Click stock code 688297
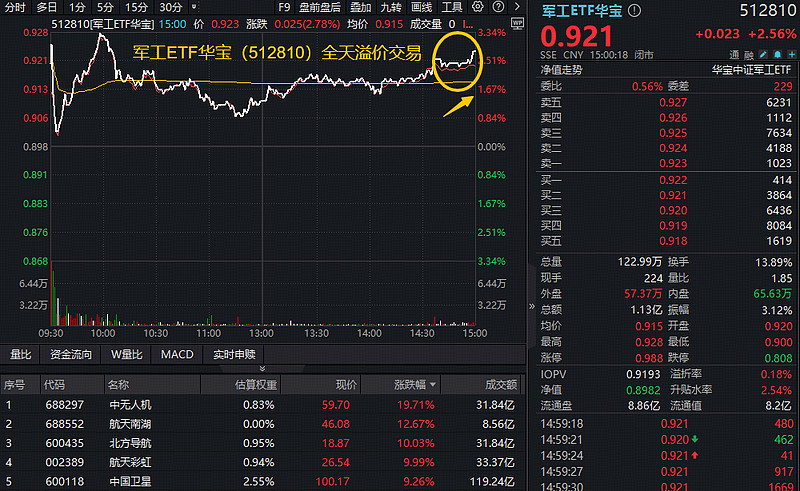 tap(64, 405)
